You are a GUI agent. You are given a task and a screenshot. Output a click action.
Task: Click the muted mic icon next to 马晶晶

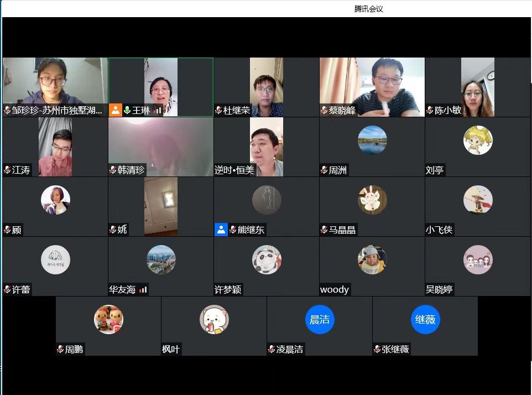pos(324,230)
